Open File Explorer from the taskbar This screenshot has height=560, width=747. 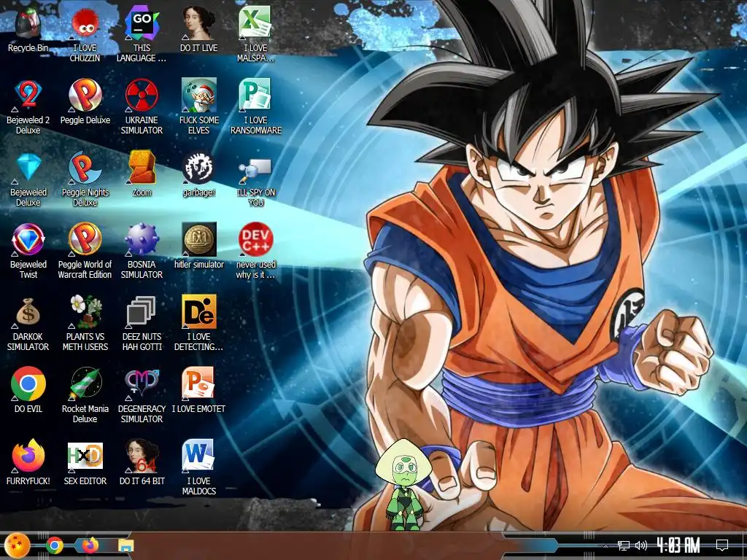pos(125,545)
